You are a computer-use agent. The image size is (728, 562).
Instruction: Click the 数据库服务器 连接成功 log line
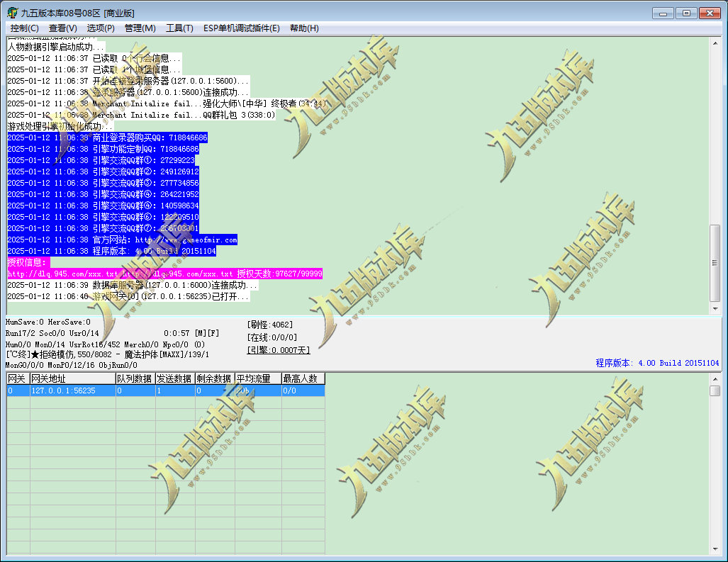tap(133, 285)
